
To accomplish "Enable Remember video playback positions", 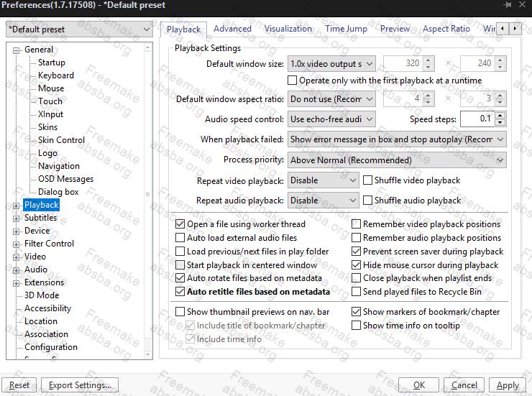I will [x=356, y=224].
